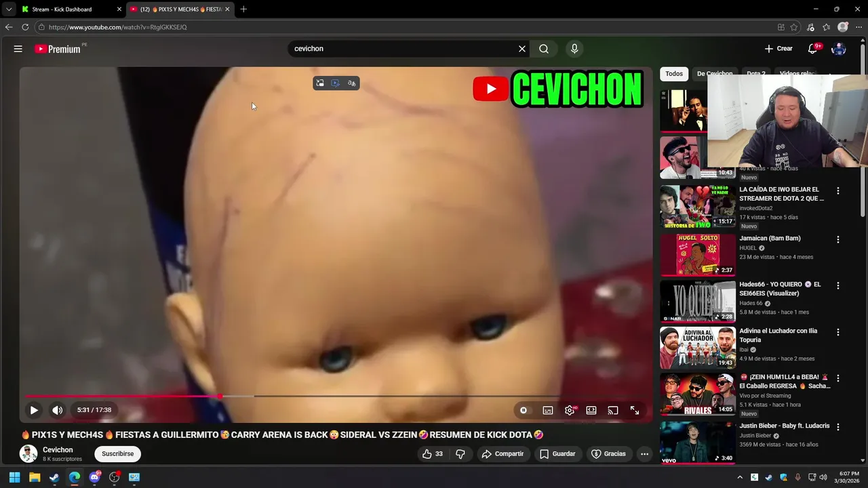Reload the page
This screenshot has width=868, height=488.
pos(25,27)
